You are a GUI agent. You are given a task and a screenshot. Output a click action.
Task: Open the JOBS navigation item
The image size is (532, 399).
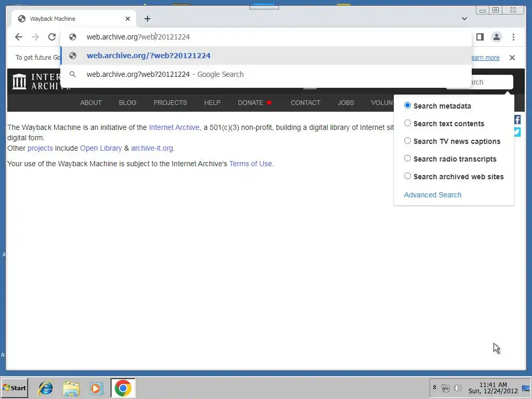[x=345, y=103]
